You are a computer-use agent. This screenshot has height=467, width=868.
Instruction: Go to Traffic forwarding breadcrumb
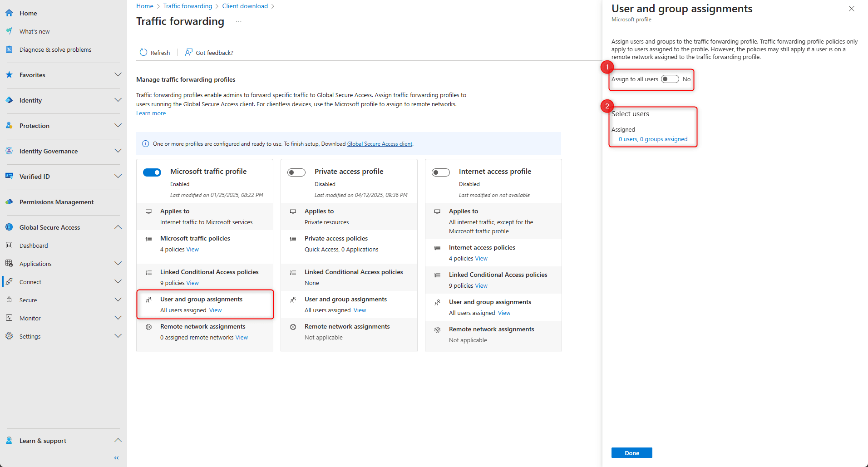[x=187, y=6]
